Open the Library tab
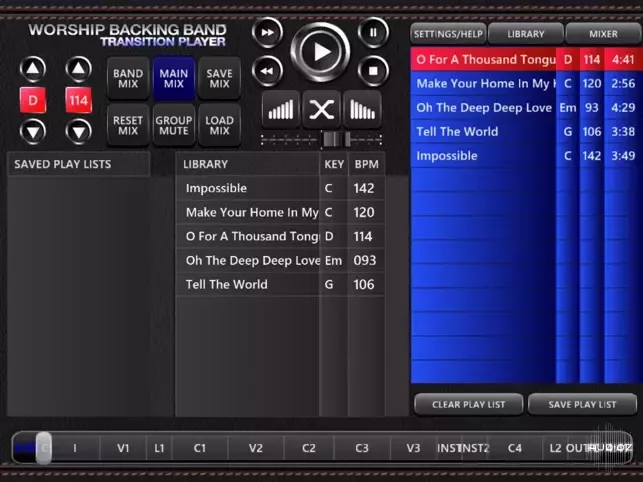 526,34
